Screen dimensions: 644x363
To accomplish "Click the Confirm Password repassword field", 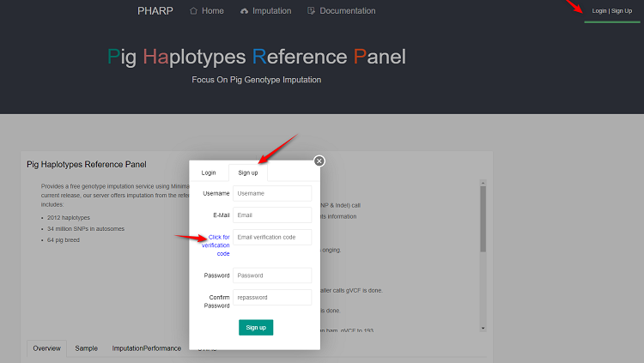I will pyautogui.click(x=271, y=297).
